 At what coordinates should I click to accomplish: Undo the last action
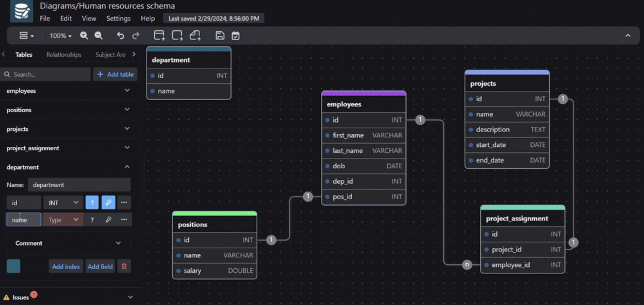coord(120,35)
